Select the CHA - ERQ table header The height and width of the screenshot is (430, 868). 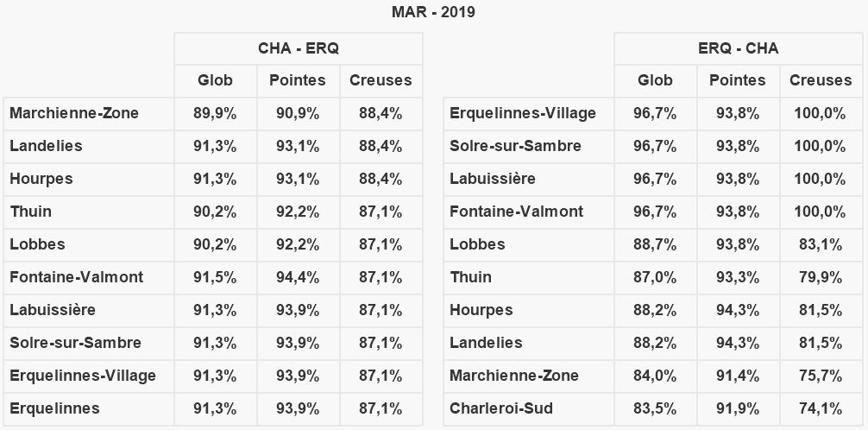pyautogui.click(x=298, y=48)
